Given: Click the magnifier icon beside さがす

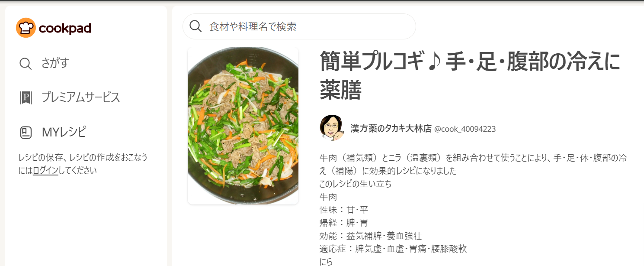Looking at the screenshot, I should [26, 64].
